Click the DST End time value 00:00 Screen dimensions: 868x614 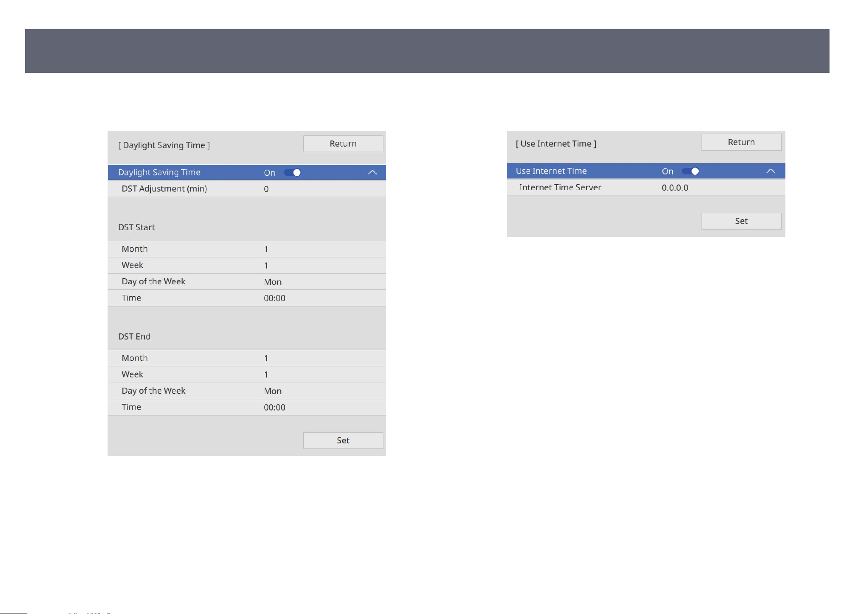coord(274,408)
